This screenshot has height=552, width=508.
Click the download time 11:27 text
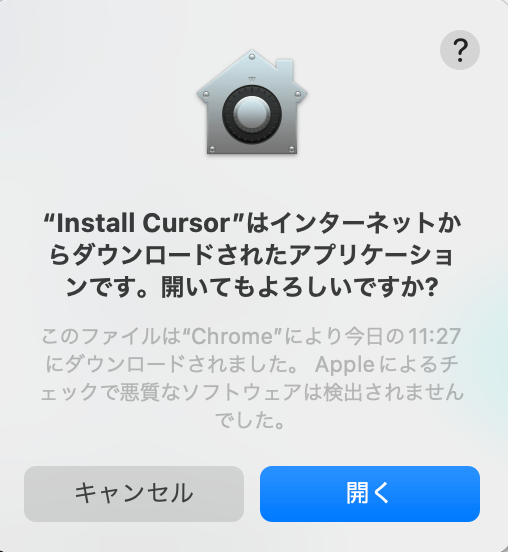(434, 336)
